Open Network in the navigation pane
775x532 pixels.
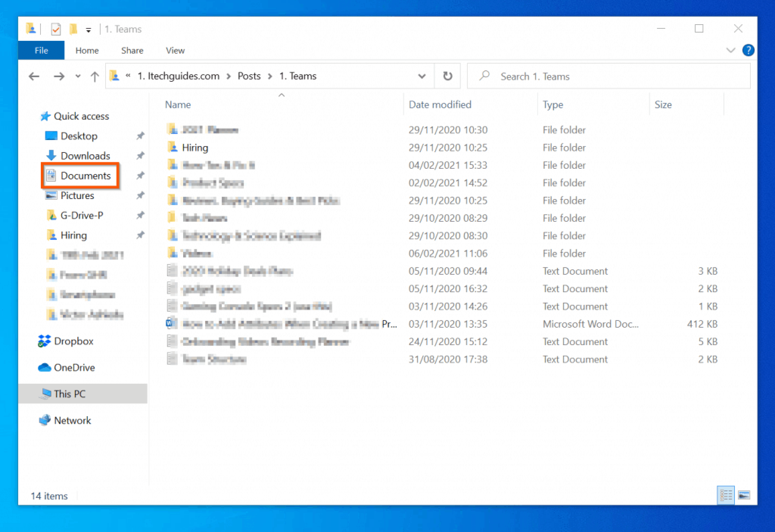[x=72, y=420]
